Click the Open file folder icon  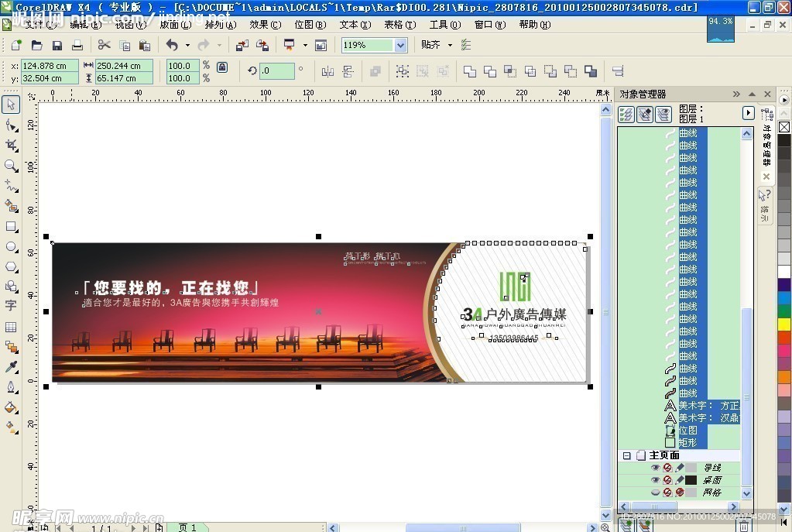37,45
